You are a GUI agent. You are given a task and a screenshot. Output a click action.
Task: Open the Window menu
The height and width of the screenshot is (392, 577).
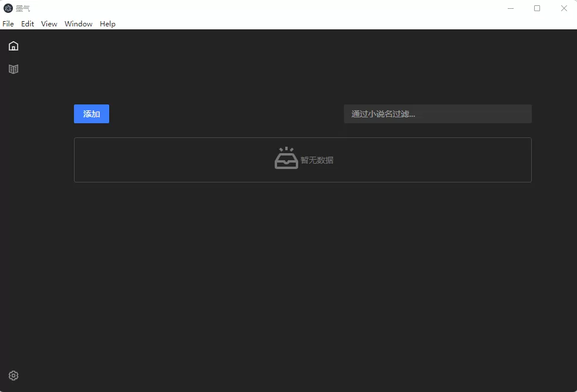(78, 23)
